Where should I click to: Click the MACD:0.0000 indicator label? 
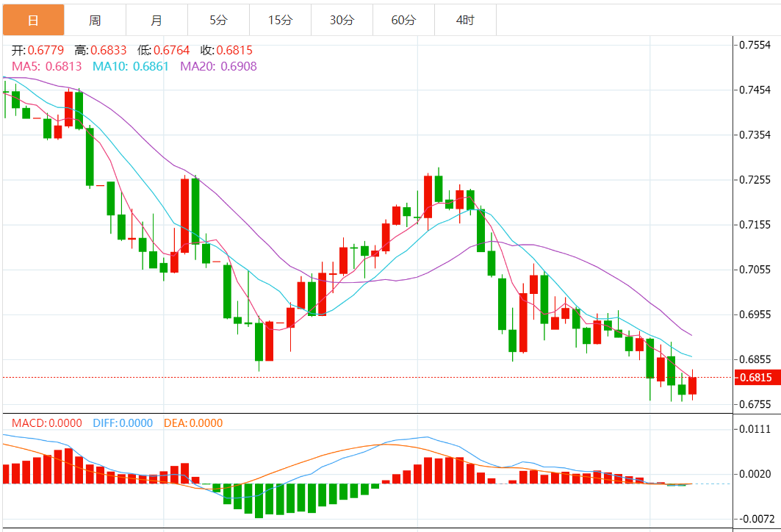click(x=47, y=423)
